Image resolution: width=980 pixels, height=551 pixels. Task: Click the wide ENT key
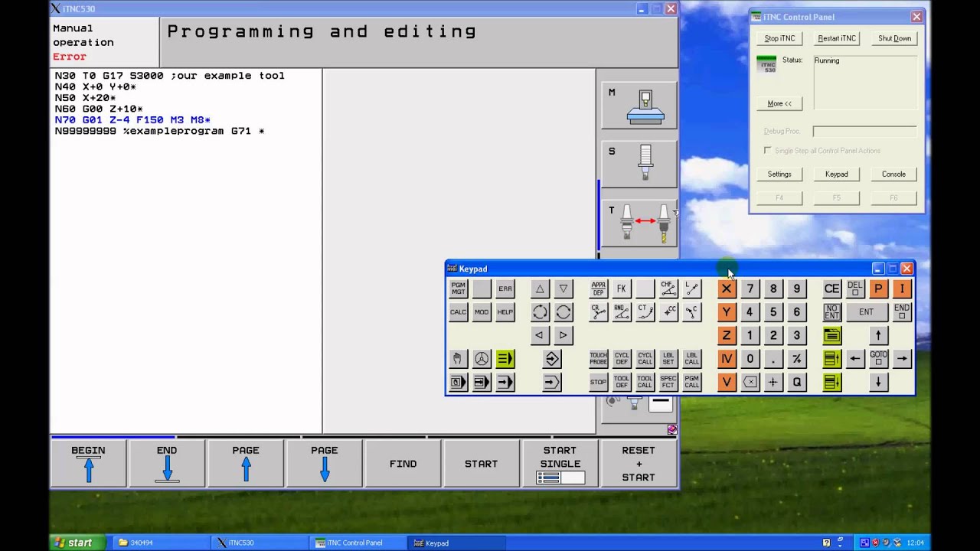coord(867,312)
